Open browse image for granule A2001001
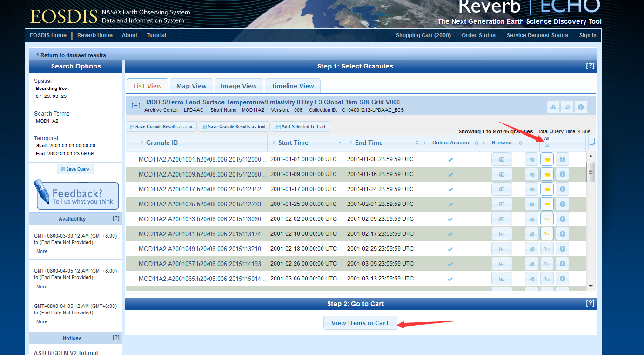644x355 pixels. point(502,159)
